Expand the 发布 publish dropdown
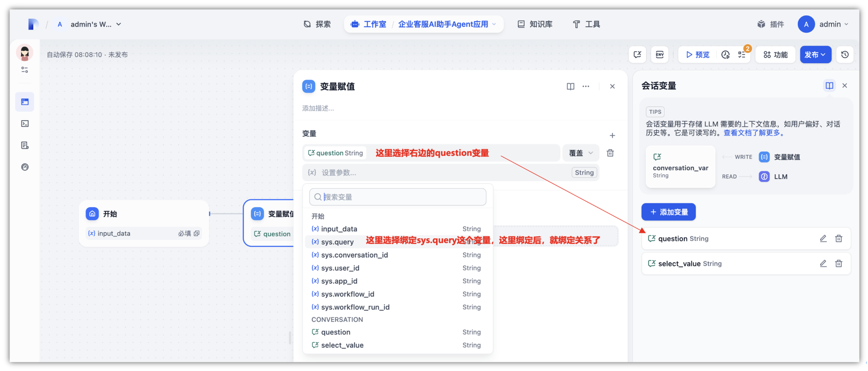Image resolution: width=868 pixels, height=371 pixels. pyautogui.click(x=815, y=54)
